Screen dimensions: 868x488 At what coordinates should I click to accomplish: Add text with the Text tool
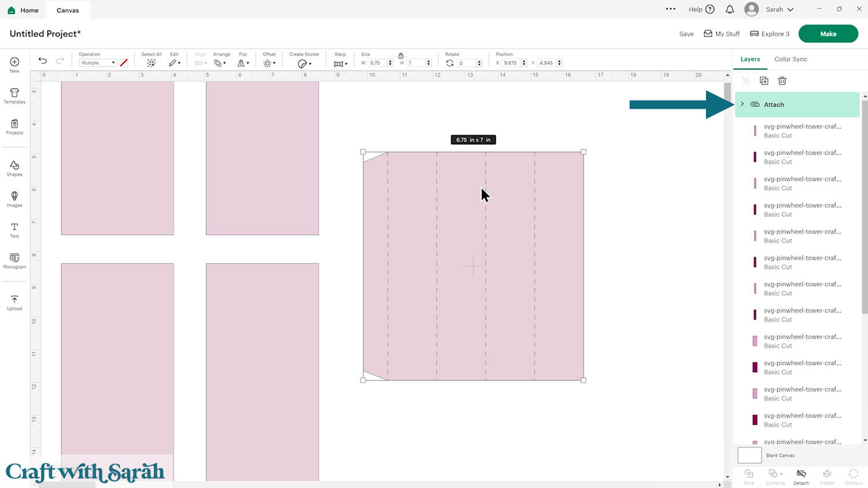point(14,230)
